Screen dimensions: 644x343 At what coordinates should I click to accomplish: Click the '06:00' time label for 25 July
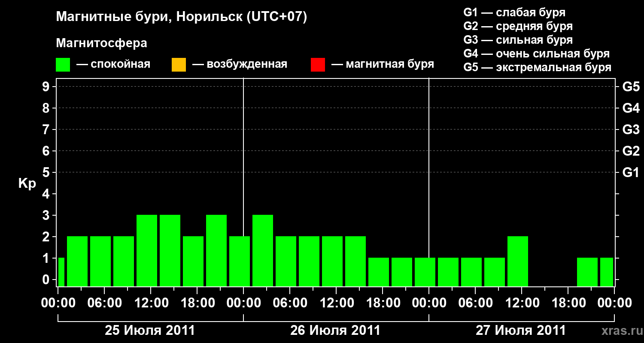point(104,303)
